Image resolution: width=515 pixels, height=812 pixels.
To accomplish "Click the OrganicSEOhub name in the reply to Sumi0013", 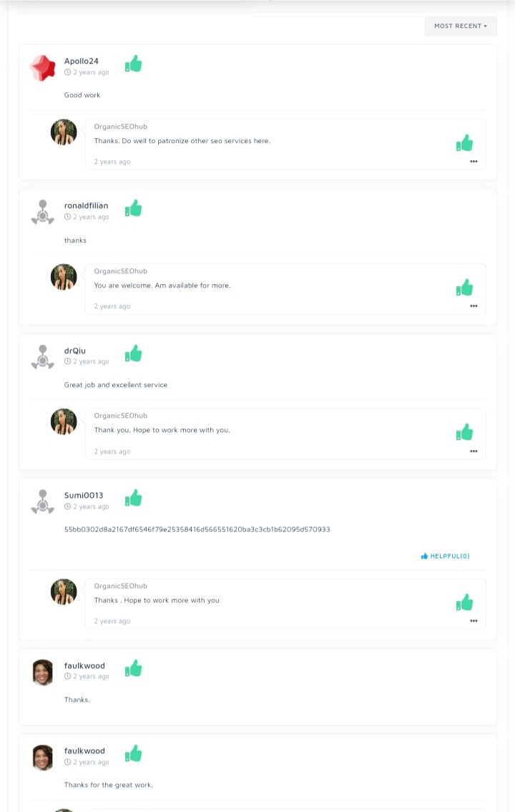I will (x=120, y=586).
